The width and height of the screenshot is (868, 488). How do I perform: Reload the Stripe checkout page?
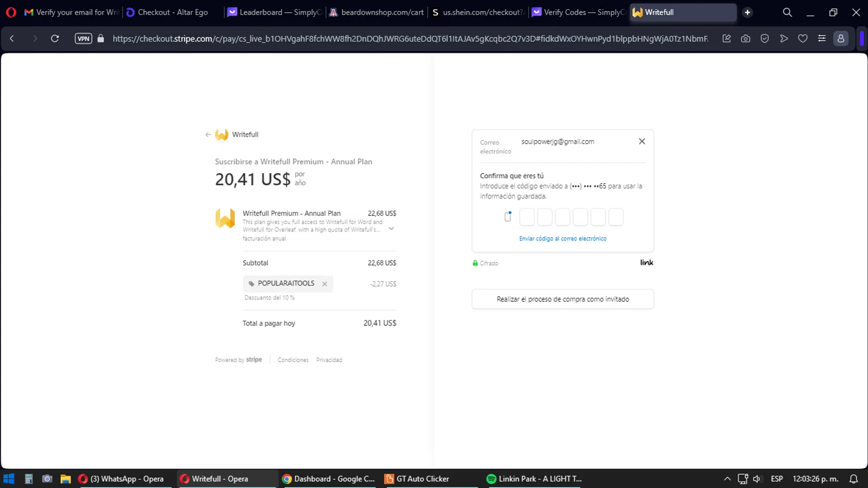(x=55, y=39)
